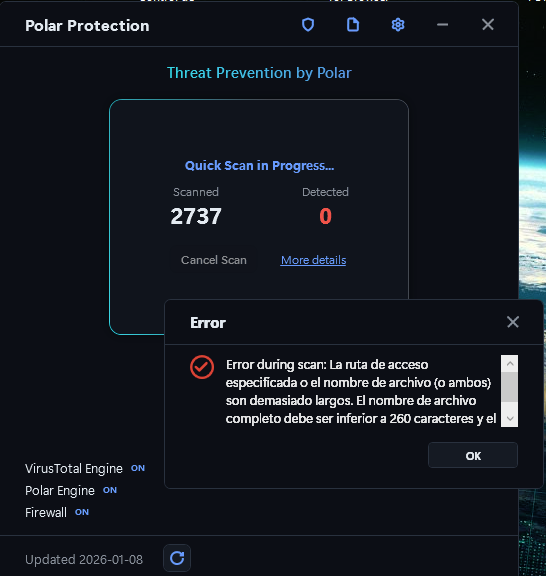This screenshot has width=546, height=576.
Task: Click the red error checkmark icon
Action: coord(202,367)
